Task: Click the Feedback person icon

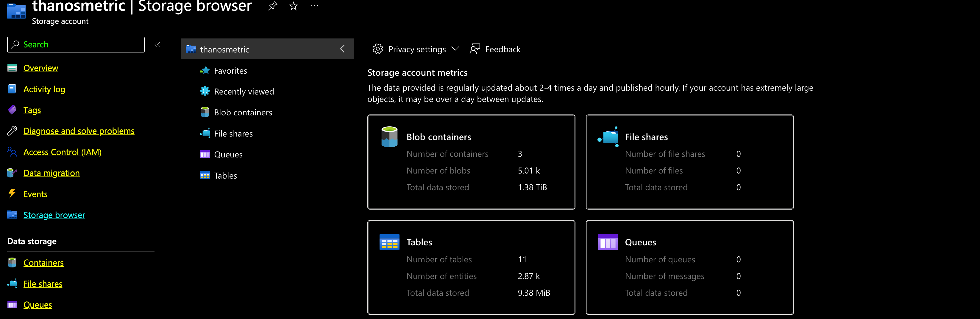Action: click(x=475, y=49)
